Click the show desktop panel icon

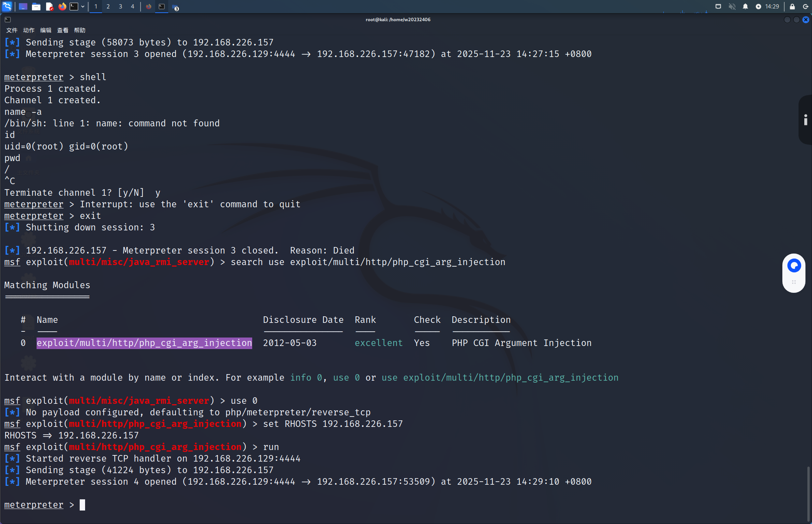pos(23,7)
